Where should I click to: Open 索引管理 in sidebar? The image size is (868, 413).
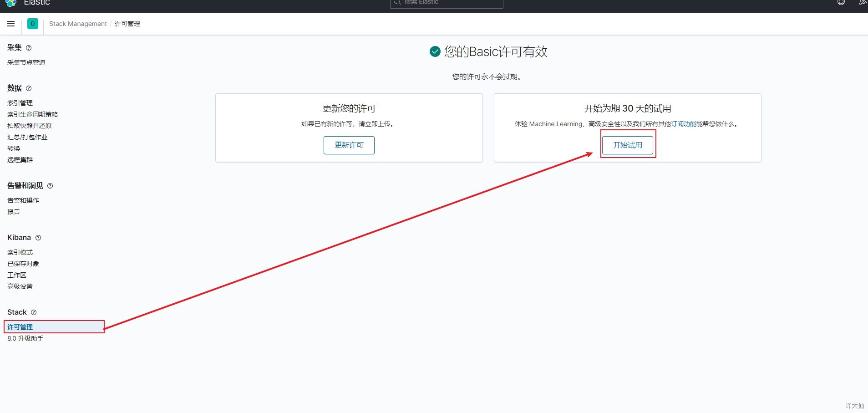pyautogui.click(x=20, y=103)
